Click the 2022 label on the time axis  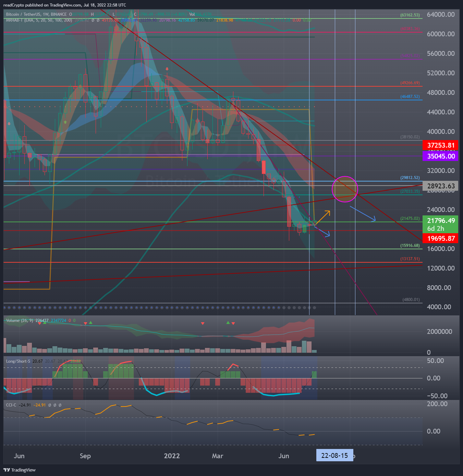tap(172, 456)
